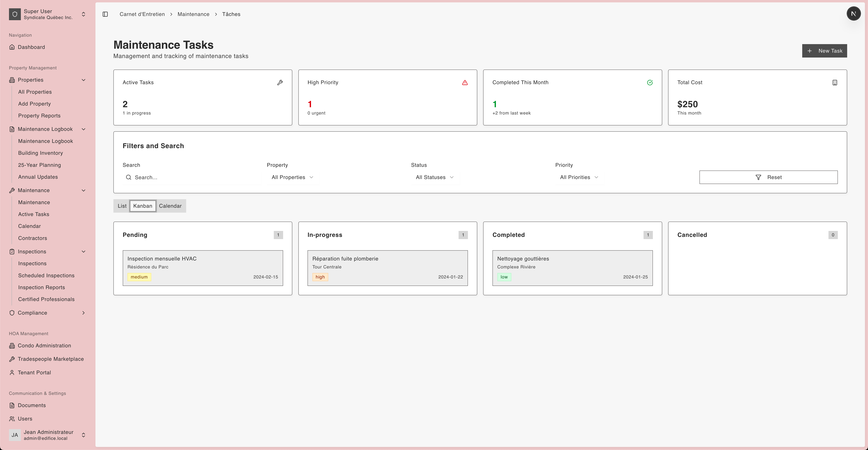The image size is (868, 450).
Task: Open the All Properties dropdown
Action: pyautogui.click(x=292, y=177)
